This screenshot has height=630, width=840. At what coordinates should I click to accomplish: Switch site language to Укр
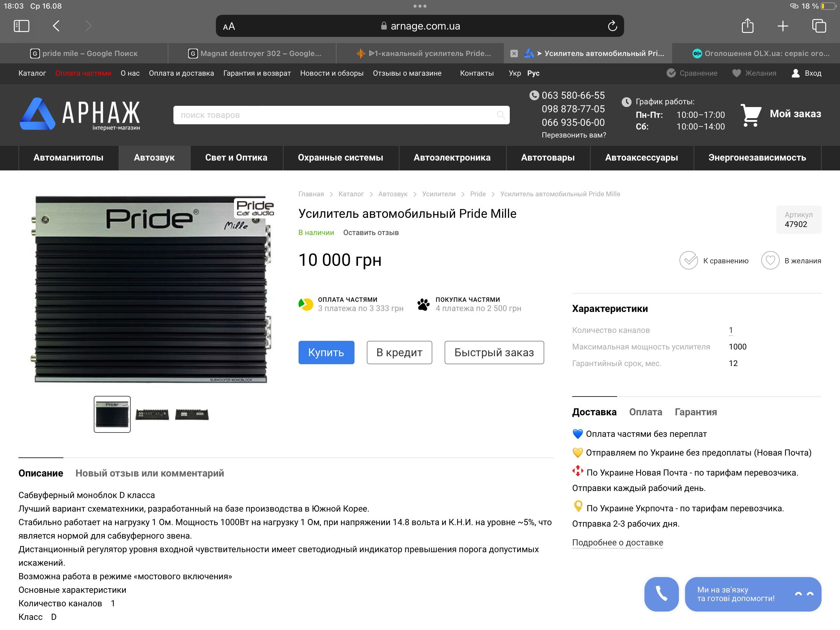tap(515, 73)
